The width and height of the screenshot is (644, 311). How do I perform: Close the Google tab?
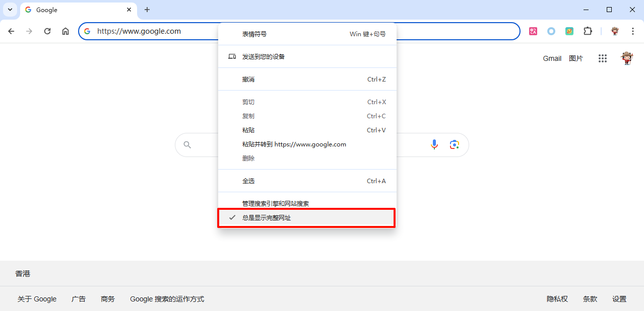tap(129, 10)
